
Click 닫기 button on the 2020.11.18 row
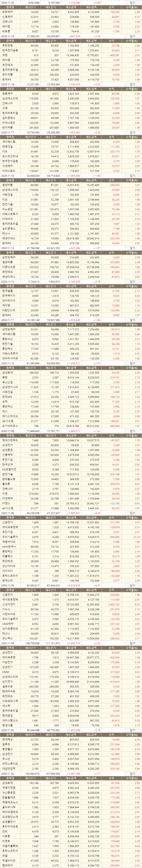(x=132, y=84)
